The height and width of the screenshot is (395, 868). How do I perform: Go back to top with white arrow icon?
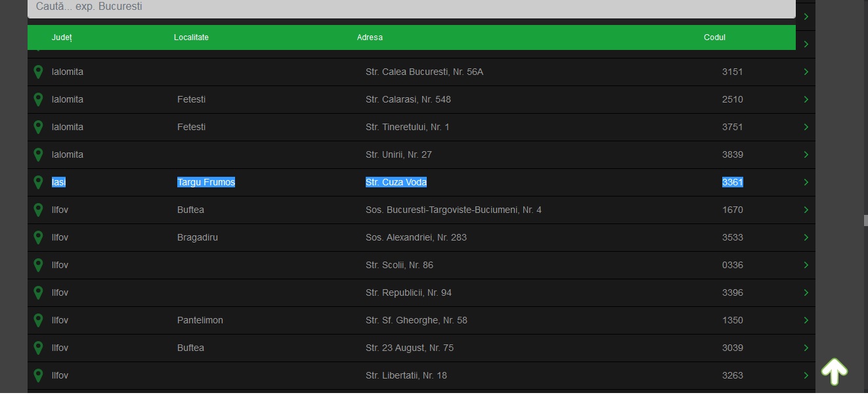pos(834,371)
